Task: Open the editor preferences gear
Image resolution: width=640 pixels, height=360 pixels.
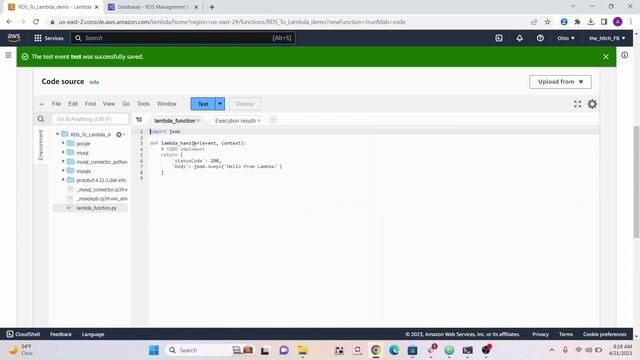Action: (x=592, y=104)
